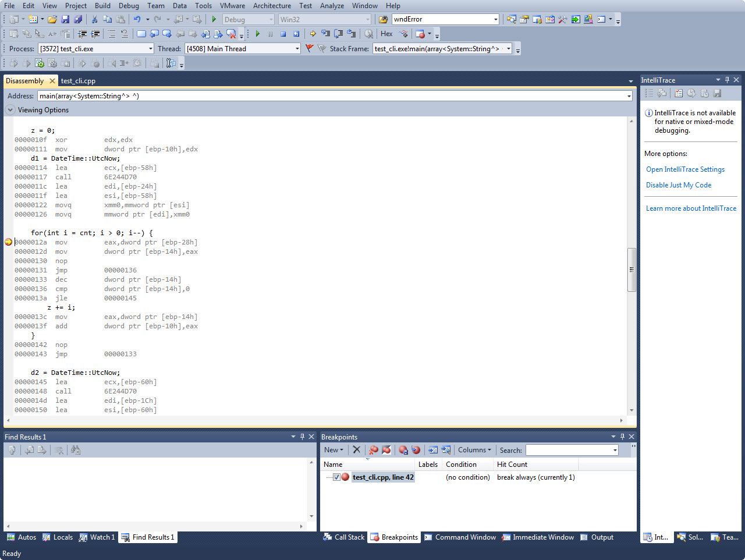Image resolution: width=745 pixels, height=560 pixels.
Task: Click the Toggle Bookmark icon
Action: [141, 34]
